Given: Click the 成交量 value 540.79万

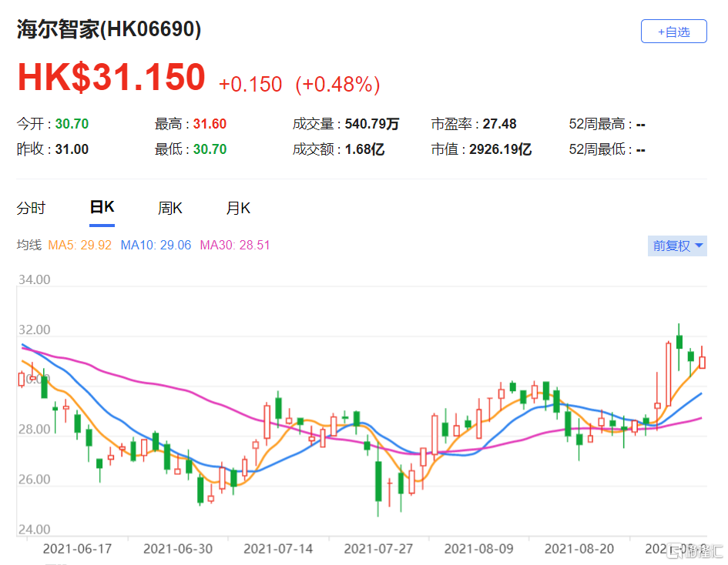Looking at the screenshot, I should click(372, 124).
